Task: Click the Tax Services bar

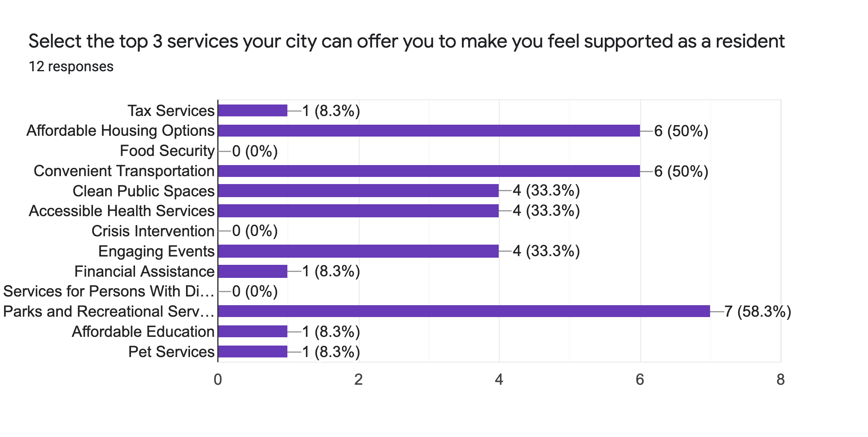Action: pyautogui.click(x=253, y=110)
